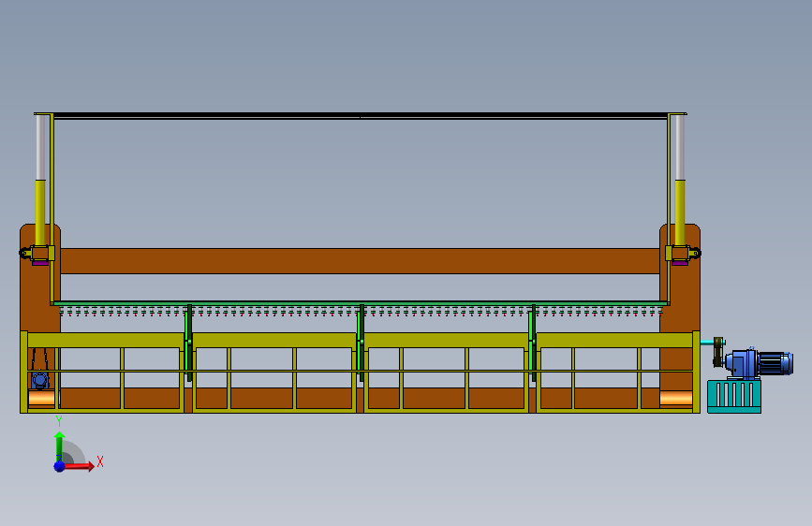The image size is (812, 526).
Task: Click the blue Z axis ball of triad
Action: coord(60,466)
